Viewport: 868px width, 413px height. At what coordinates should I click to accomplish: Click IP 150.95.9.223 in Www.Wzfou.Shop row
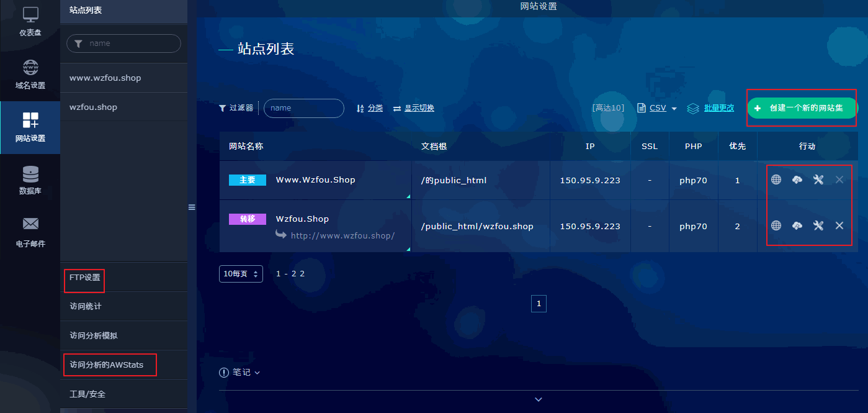(x=590, y=181)
